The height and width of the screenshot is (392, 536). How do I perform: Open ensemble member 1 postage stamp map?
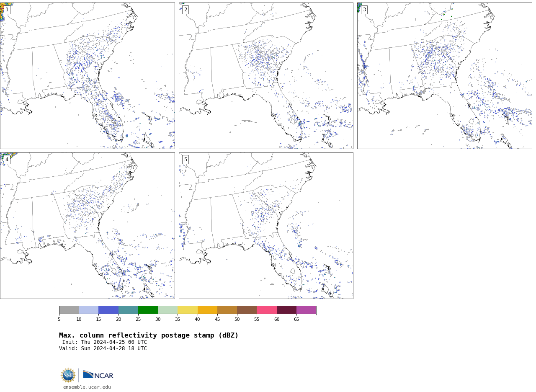87,76
